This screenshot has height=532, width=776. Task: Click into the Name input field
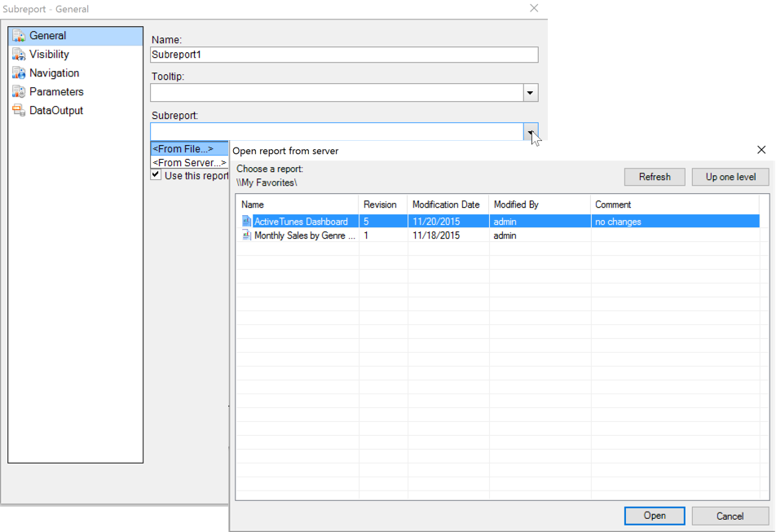(x=344, y=55)
